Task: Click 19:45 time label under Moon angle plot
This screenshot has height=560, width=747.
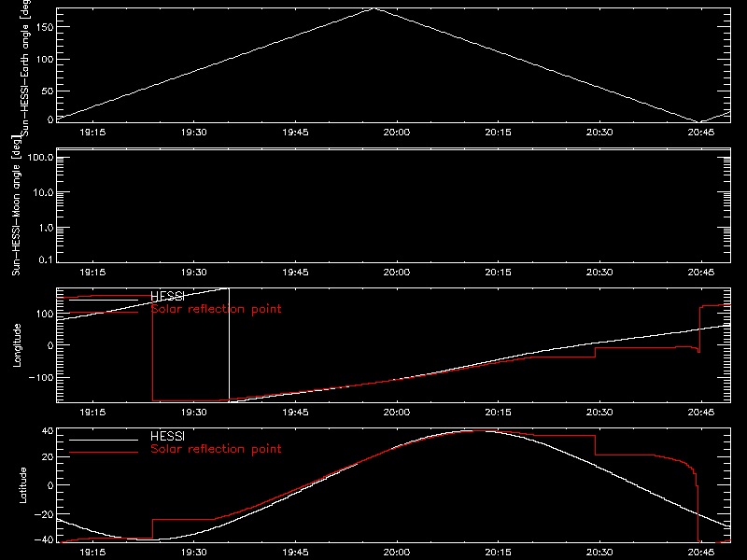Action: pos(295,273)
